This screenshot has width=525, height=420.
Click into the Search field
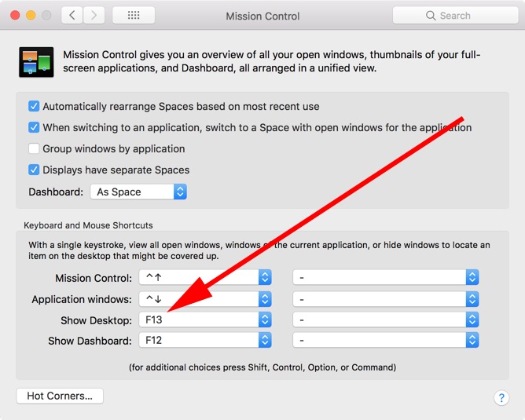click(x=455, y=16)
